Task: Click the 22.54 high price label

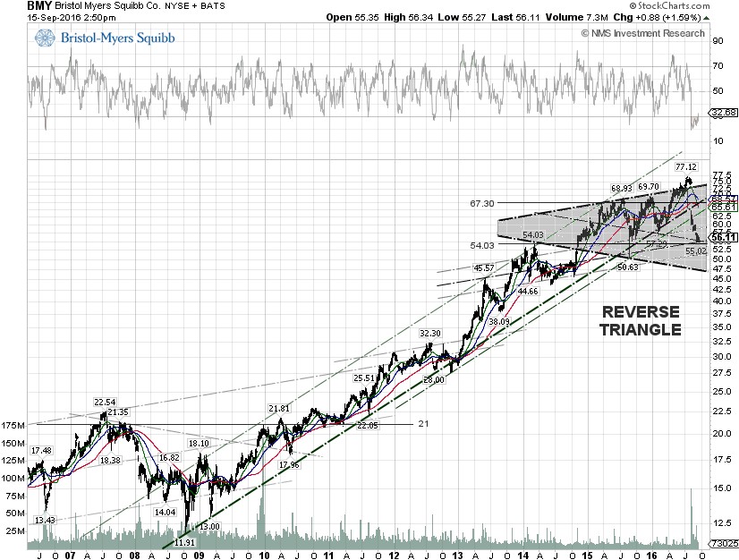Action: click(x=105, y=402)
